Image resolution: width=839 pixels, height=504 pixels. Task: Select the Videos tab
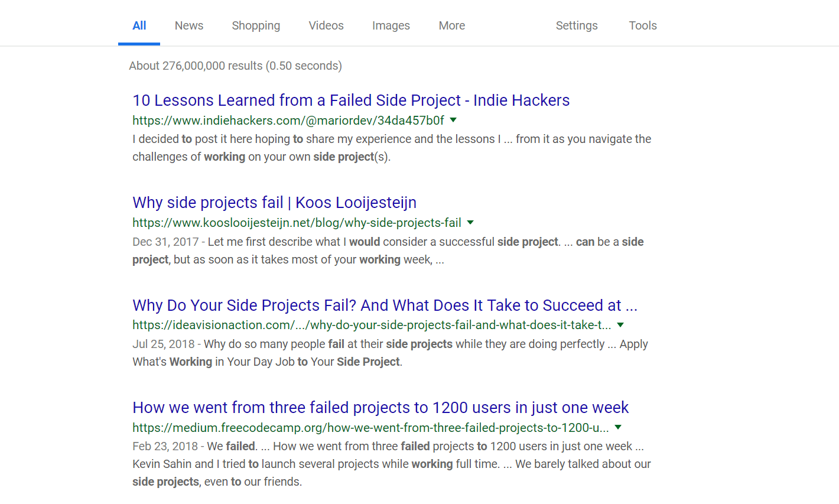[x=326, y=25]
